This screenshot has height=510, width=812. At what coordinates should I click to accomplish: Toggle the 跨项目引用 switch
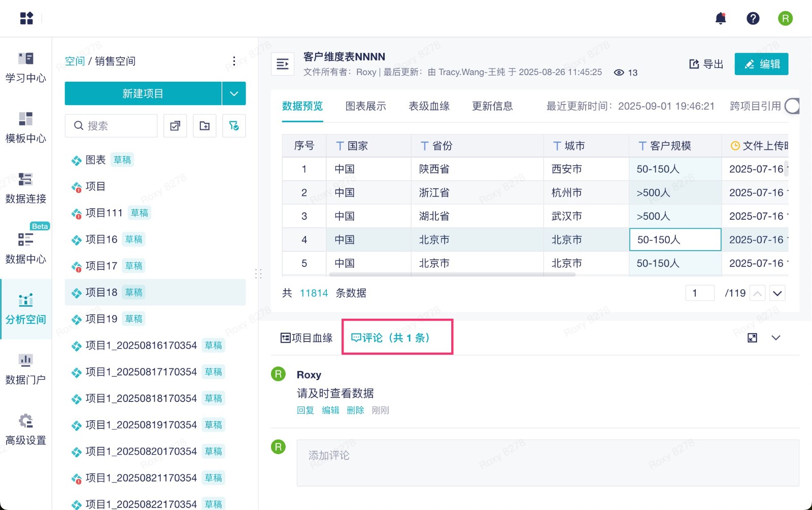(x=792, y=106)
